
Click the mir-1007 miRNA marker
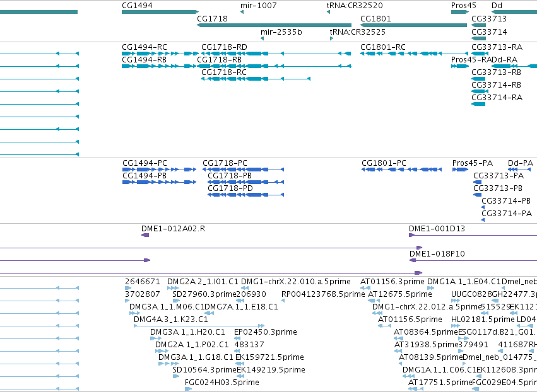click(x=242, y=12)
